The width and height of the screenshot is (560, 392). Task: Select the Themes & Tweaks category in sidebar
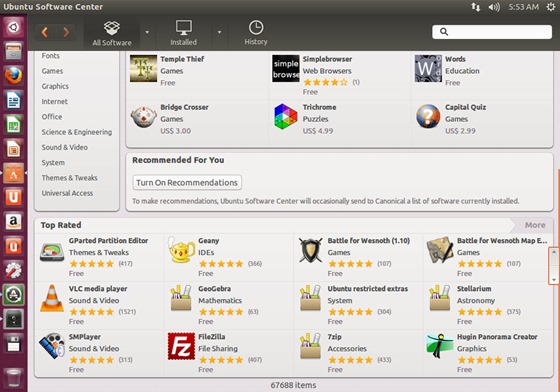(x=69, y=178)
